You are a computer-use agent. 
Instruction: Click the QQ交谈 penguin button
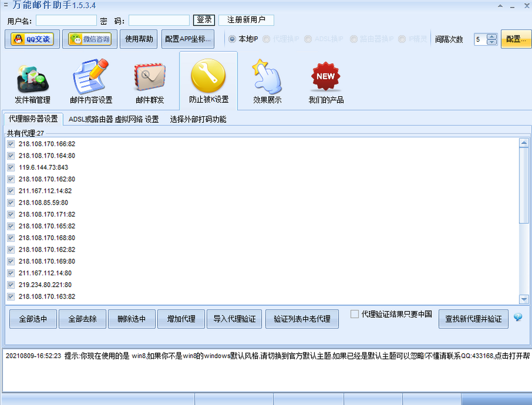(32, 39)
